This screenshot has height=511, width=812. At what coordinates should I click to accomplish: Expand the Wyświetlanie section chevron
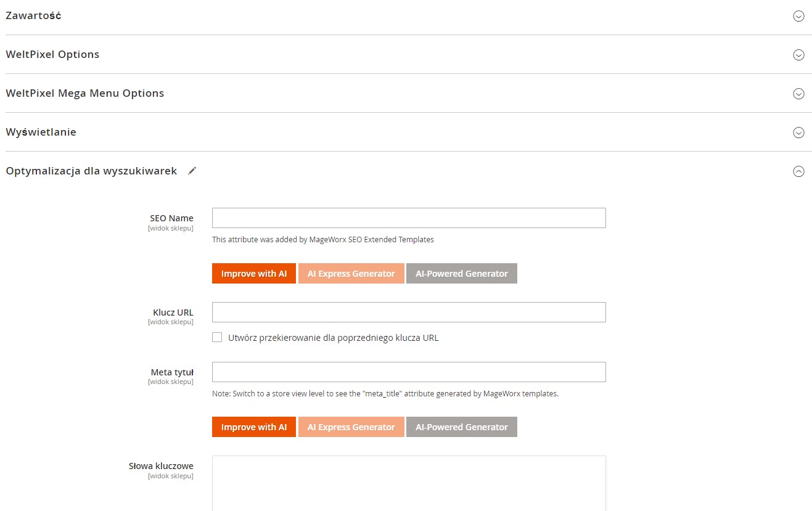(798, 132)
